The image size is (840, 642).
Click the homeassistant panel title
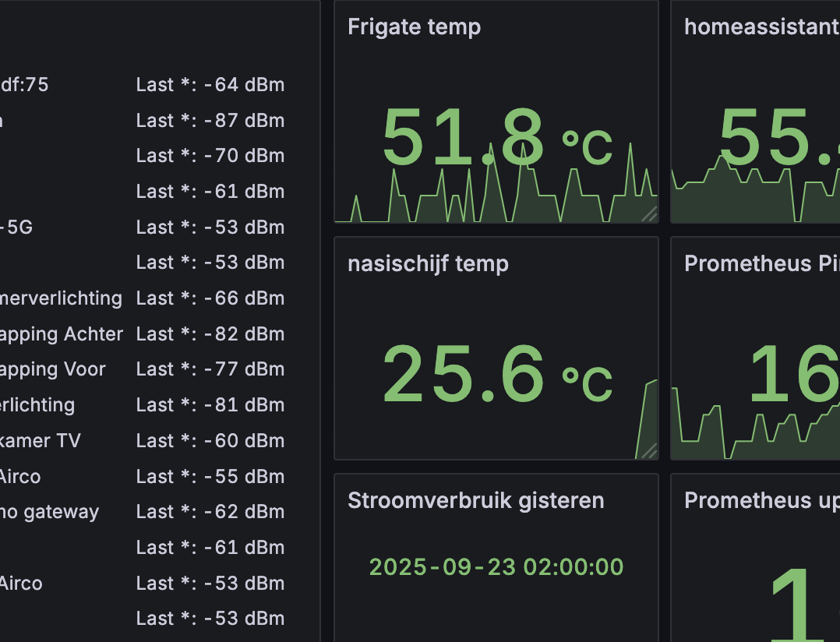762,26
